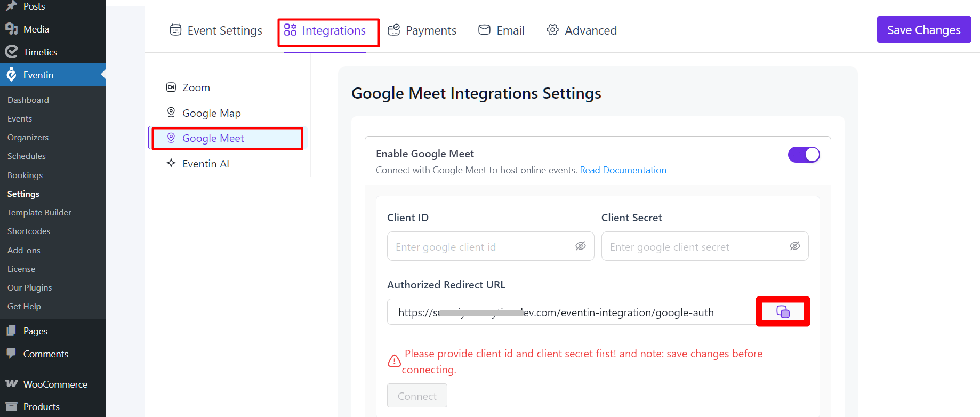This screenshot has height=417, width=980.
Task: Click the Eventin AI sparkle icon
Action: pyautogui.click(x=171, y=163)
